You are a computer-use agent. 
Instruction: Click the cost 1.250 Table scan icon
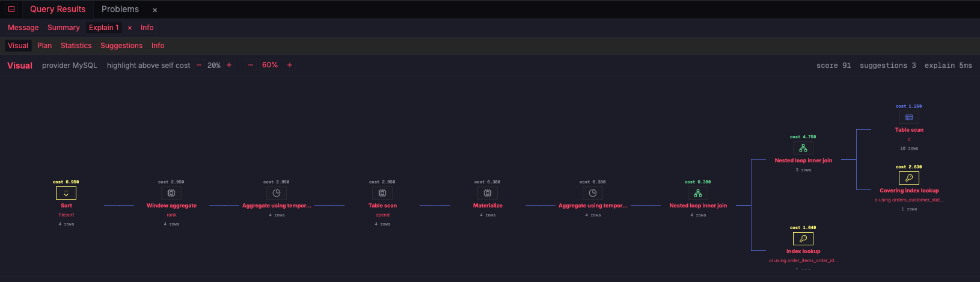click(909, 117)
